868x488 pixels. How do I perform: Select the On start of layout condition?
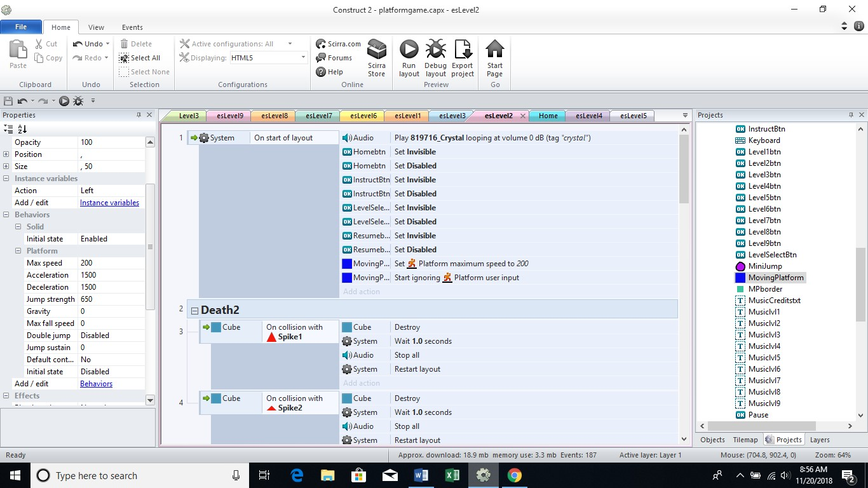[x=295, y=138]
